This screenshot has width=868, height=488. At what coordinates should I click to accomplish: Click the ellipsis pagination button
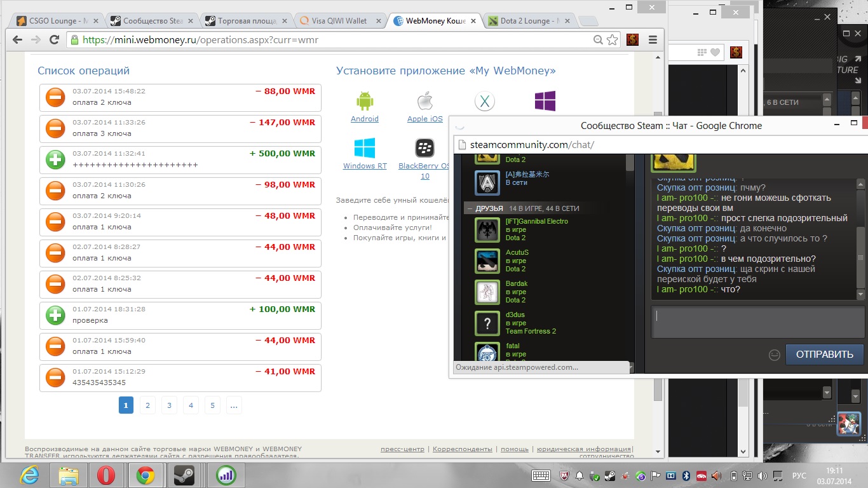[x=234, y=405]
